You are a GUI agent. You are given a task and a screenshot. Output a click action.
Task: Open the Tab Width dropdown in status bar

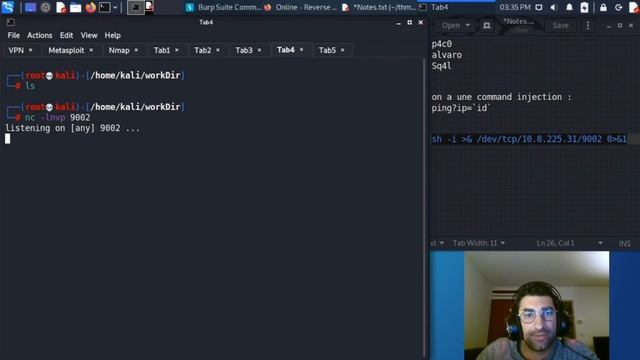(479, 243)
